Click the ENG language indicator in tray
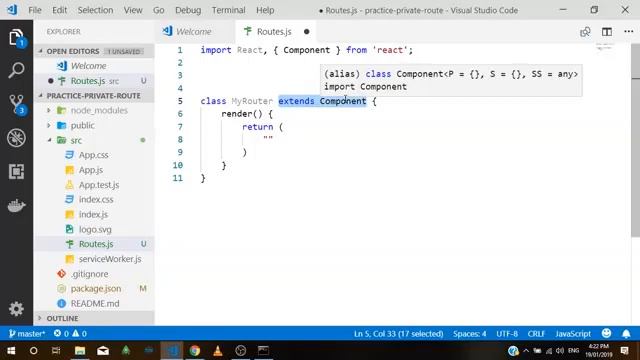640x360 pixels. [x=573, y=351]
